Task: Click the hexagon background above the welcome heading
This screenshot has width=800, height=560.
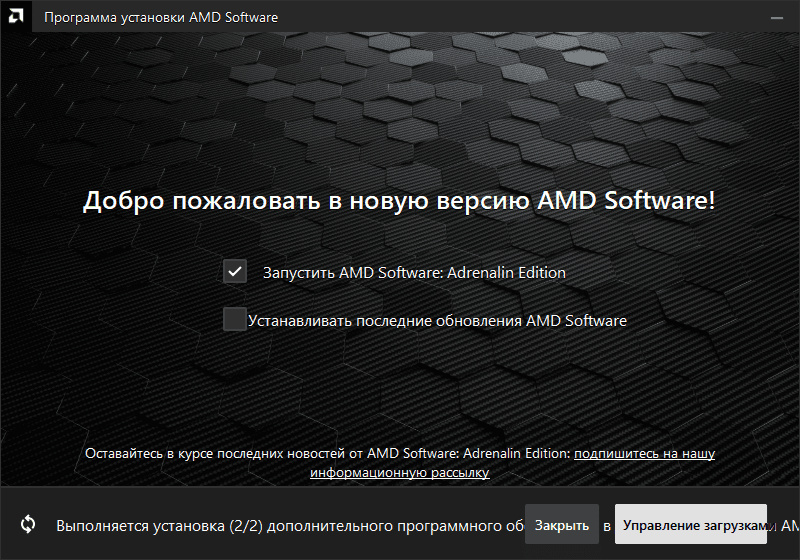Action: (x=400, y=110)
